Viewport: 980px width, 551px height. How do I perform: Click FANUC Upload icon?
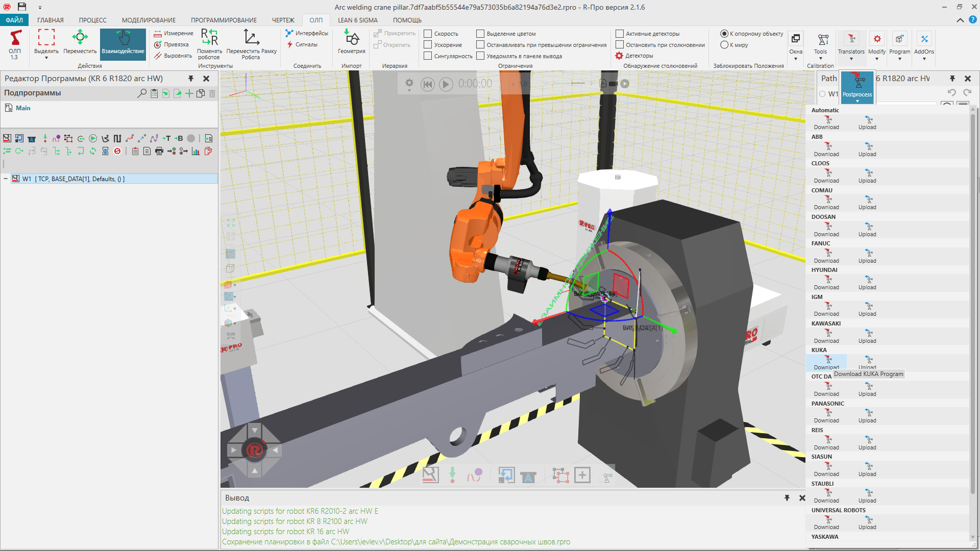(x=867, y=256)
